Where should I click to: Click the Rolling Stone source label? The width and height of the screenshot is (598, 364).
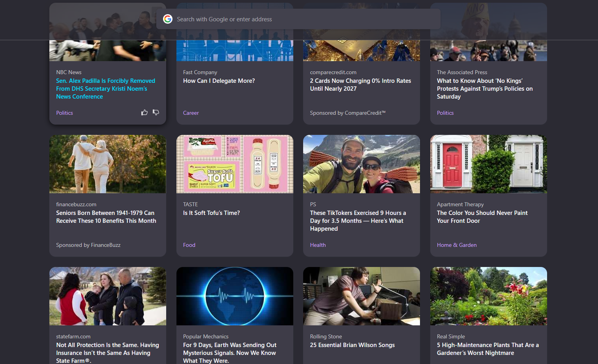(326, 336)
